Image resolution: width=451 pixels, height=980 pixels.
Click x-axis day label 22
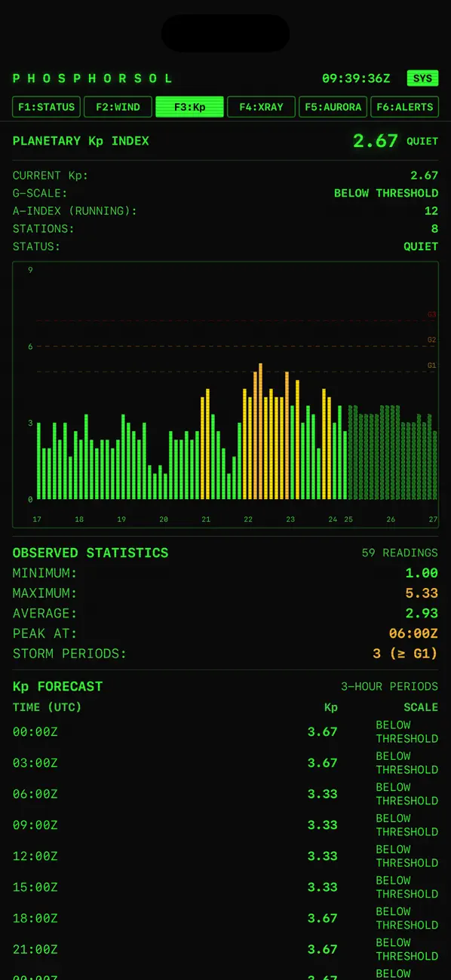(x=248, y=519)
